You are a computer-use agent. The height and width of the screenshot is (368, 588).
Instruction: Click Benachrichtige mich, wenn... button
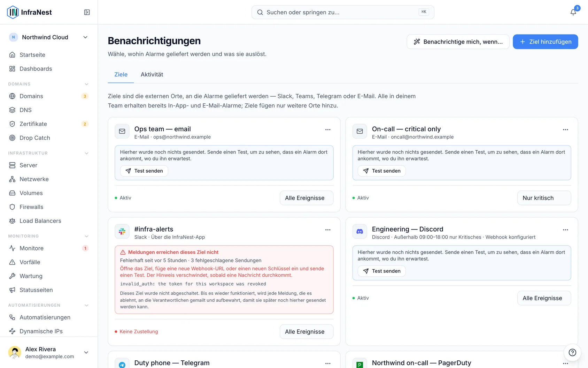coord(458,42)
